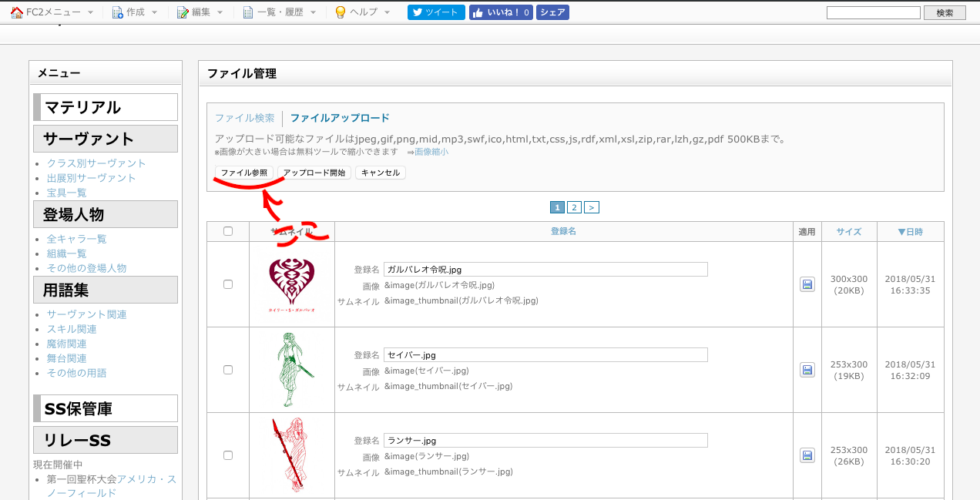Open the クラス別サーヴァント sidebar link
This screenshot has width=980, height=500.
pyautogui.click(x=96, y=163)
